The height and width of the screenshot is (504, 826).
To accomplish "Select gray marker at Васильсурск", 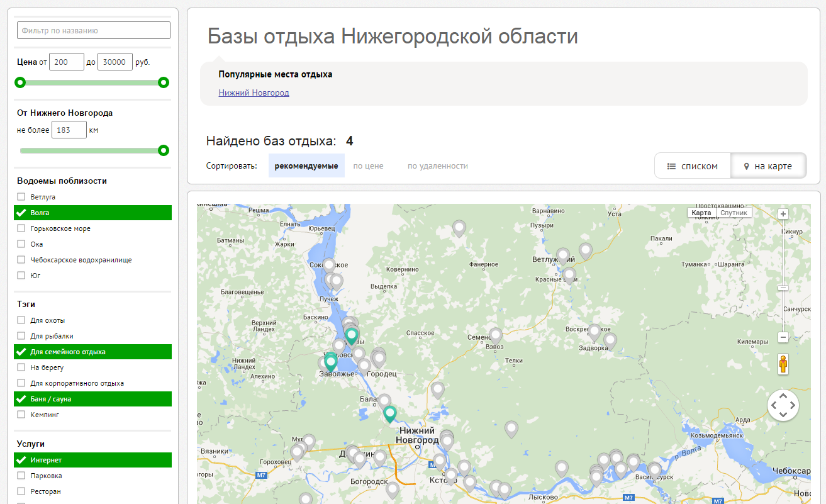I will pyautogui.click(x=654, y=469).
